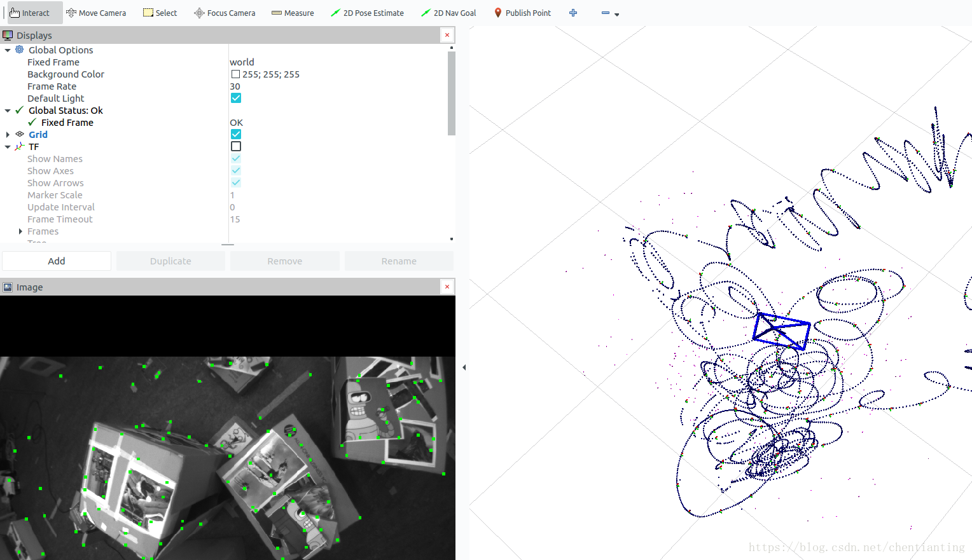972x560 pixels.
Task: Click the Displays panel monitor icon
Action: tap(8, 36)
